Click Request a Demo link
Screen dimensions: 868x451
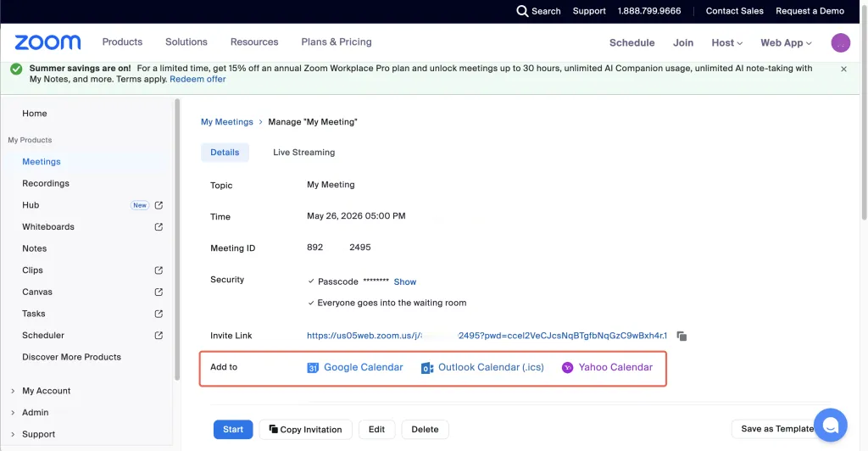[x=810, y=11]
